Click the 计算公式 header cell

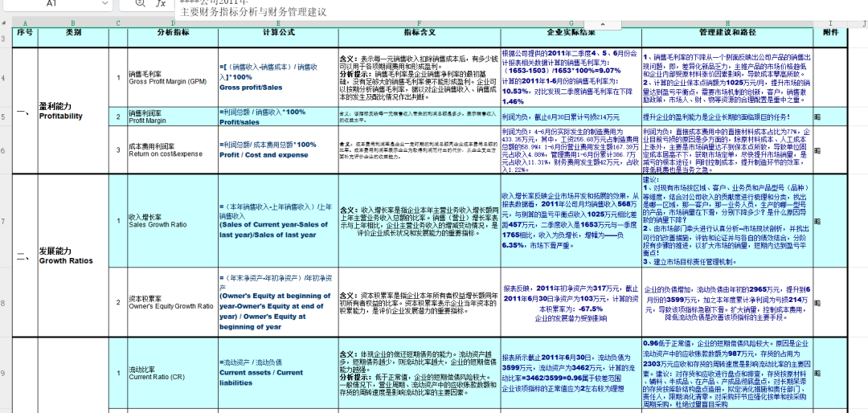[x=278, y=38]
